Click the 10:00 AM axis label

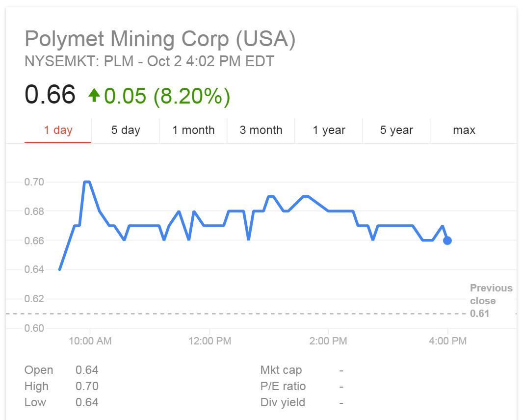(90, 341)
